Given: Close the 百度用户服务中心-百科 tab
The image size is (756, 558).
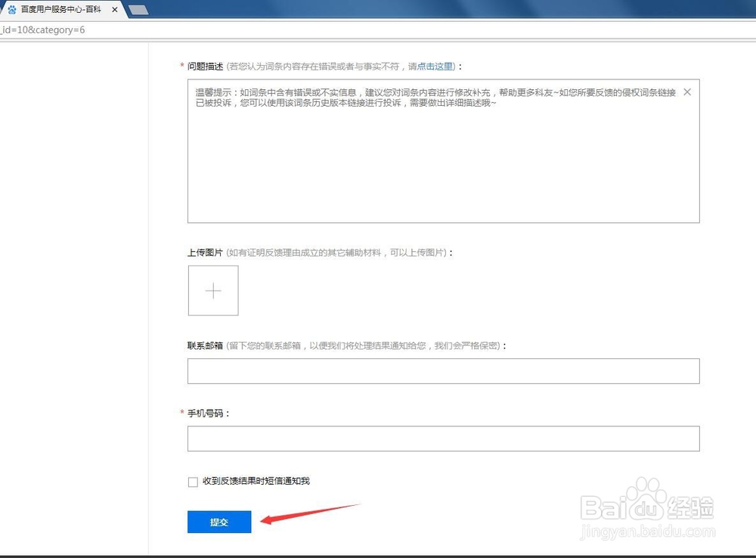Looking at the screenshot, I should click(115, 9).
